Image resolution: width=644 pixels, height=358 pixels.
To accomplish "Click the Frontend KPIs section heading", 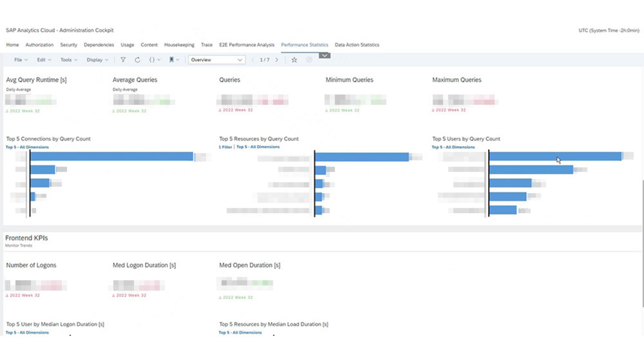I will (x=27, y=238).
